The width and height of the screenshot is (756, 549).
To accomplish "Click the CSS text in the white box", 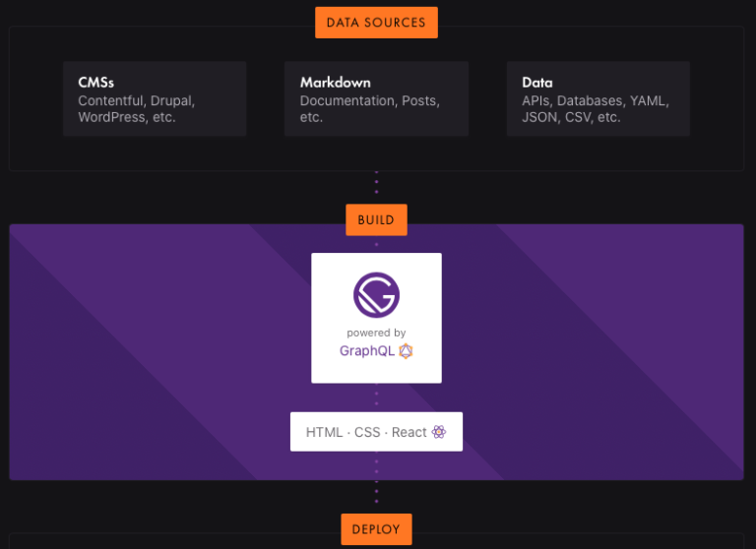I will [368, 432].
